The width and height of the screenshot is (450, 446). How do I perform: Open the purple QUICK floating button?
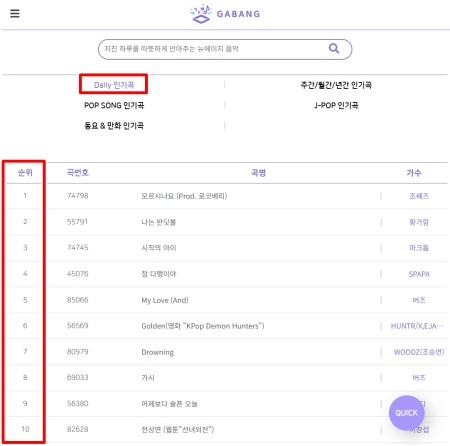point(407,413)
